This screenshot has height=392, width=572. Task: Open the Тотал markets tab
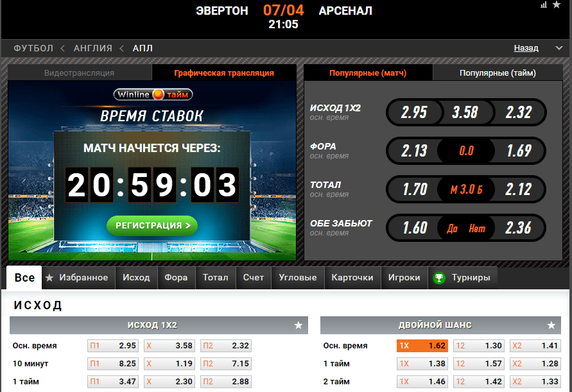point(215,278)
